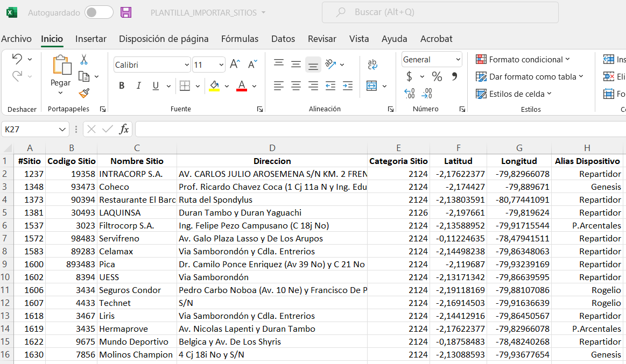The image size is (626, 364).
Task: Click the Select All corner triangle
Action: click(7, 148)
